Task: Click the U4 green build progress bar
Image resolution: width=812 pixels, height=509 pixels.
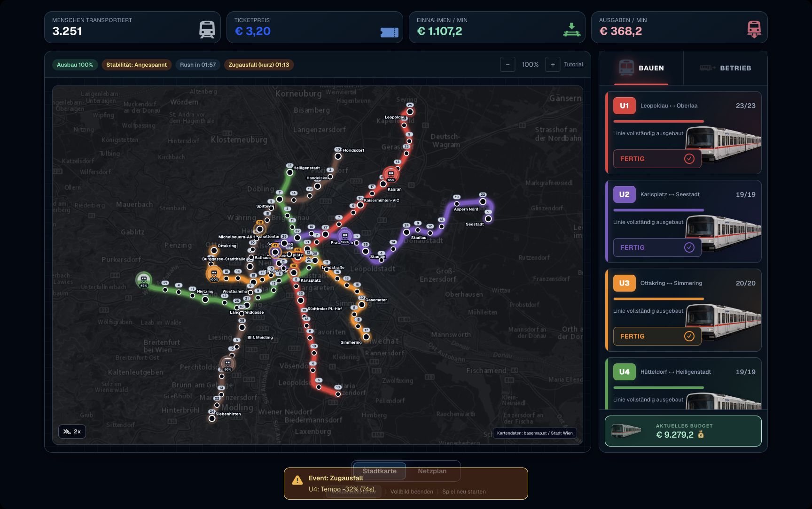Action: pos(658,387)
